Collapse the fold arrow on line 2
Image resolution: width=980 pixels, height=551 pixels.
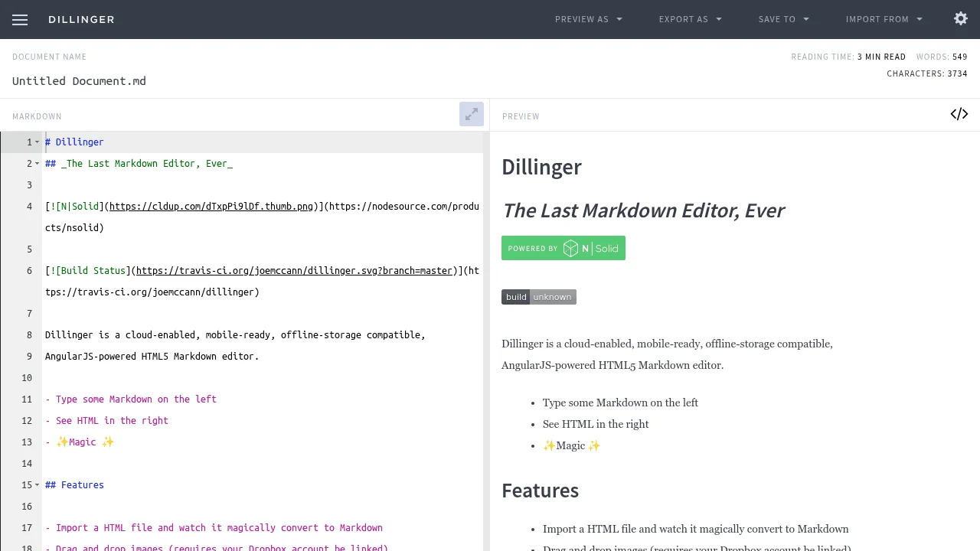pyautogui.click(x=37, y=164)
